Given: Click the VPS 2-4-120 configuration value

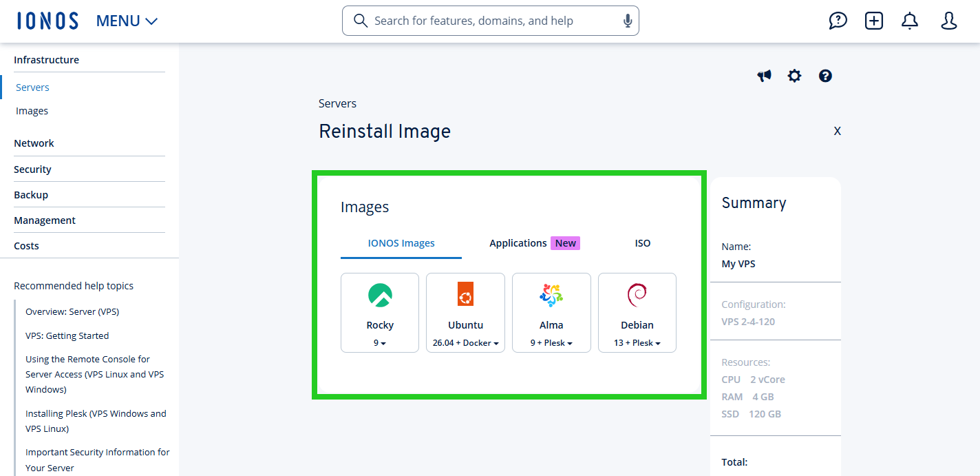Looking at the screenshot, I should (x=748, y=322).
